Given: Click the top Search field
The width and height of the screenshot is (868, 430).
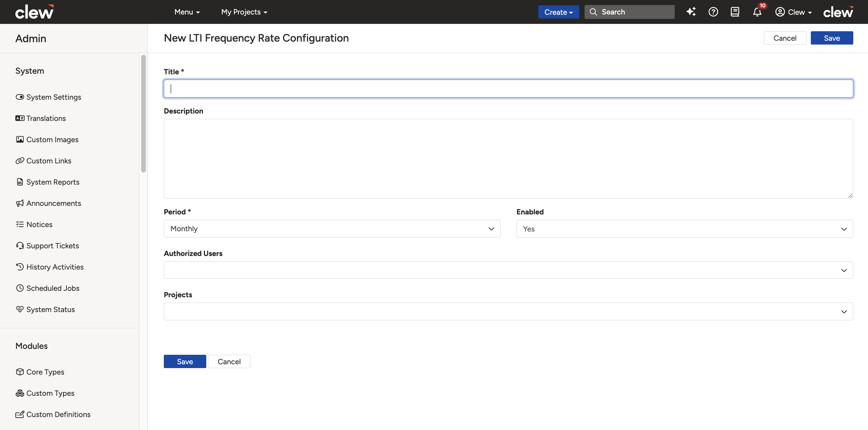Looking at the screenshot, I should pyautogui.click(x=629, y=12).
